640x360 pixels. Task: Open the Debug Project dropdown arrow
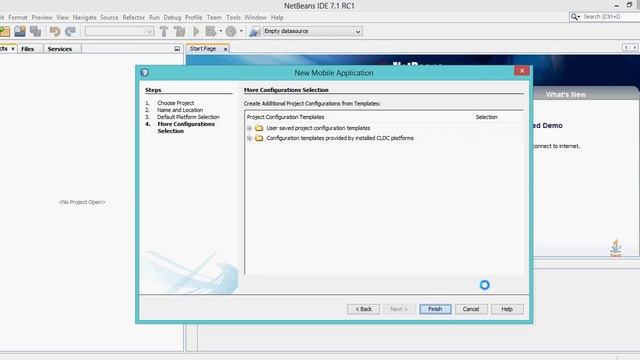(221, 31)
